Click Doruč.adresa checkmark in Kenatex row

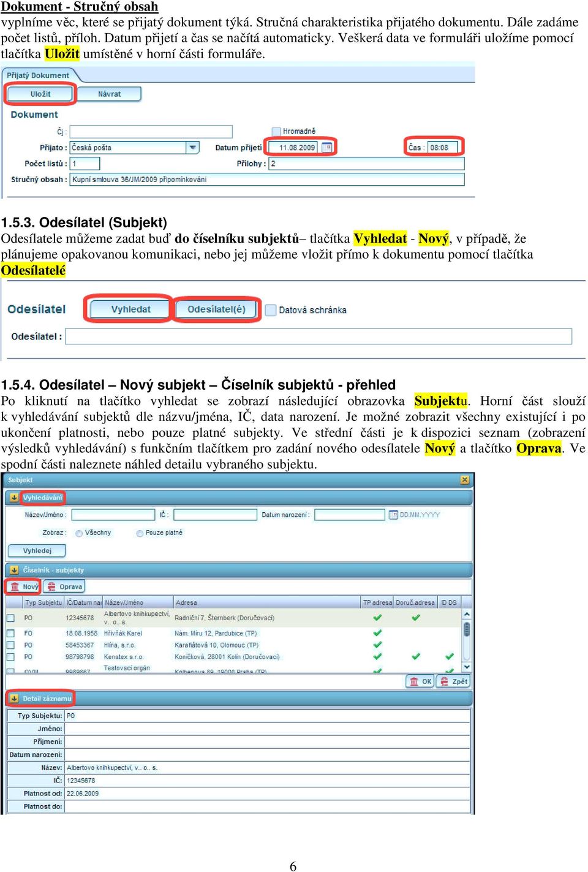[416, 656]
